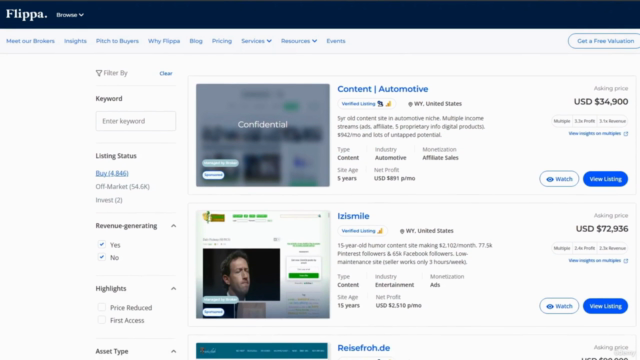Viewport: 640px width, 360px height.
Task: Open Pitch to Buyers
Action: pos(117,41)
